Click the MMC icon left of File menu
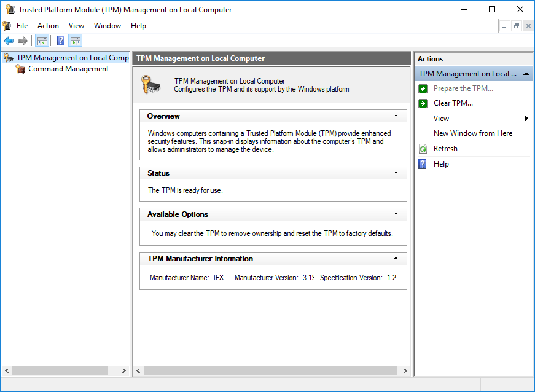Viewport: 535px width, 392px height. click(7, 26)
